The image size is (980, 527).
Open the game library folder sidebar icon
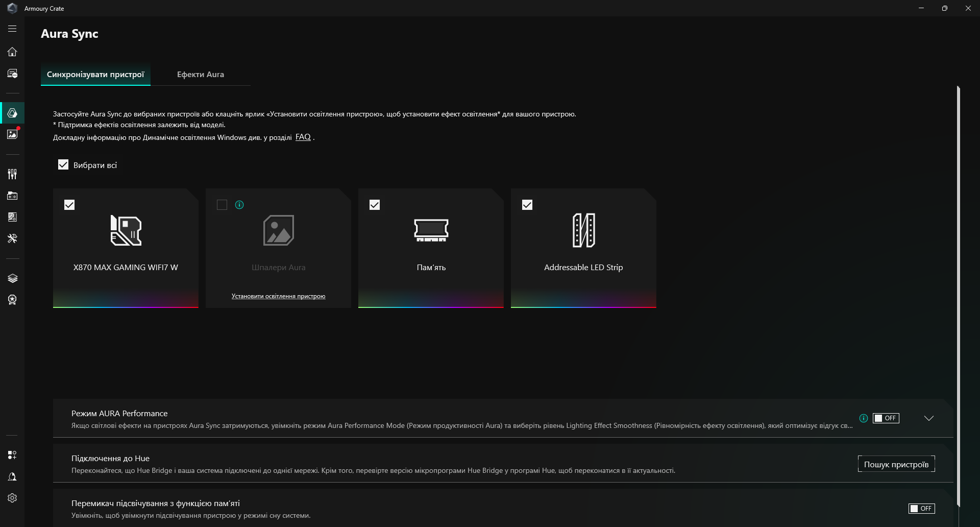pyautogui.click(x=12, y=196)
